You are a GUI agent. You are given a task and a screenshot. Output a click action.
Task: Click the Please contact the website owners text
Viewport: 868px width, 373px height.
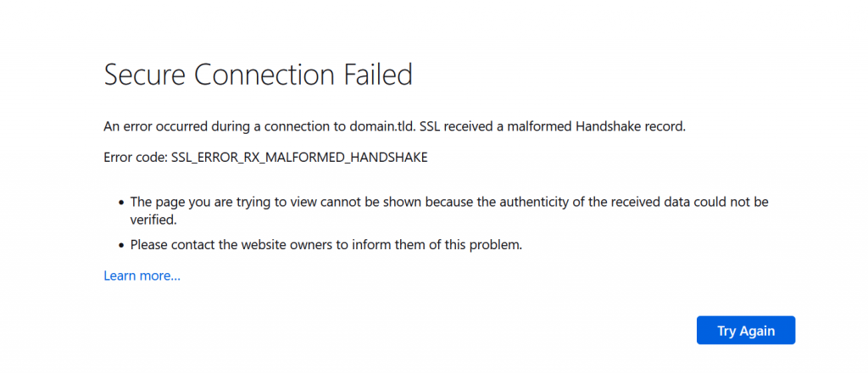[x=246, y=245]
